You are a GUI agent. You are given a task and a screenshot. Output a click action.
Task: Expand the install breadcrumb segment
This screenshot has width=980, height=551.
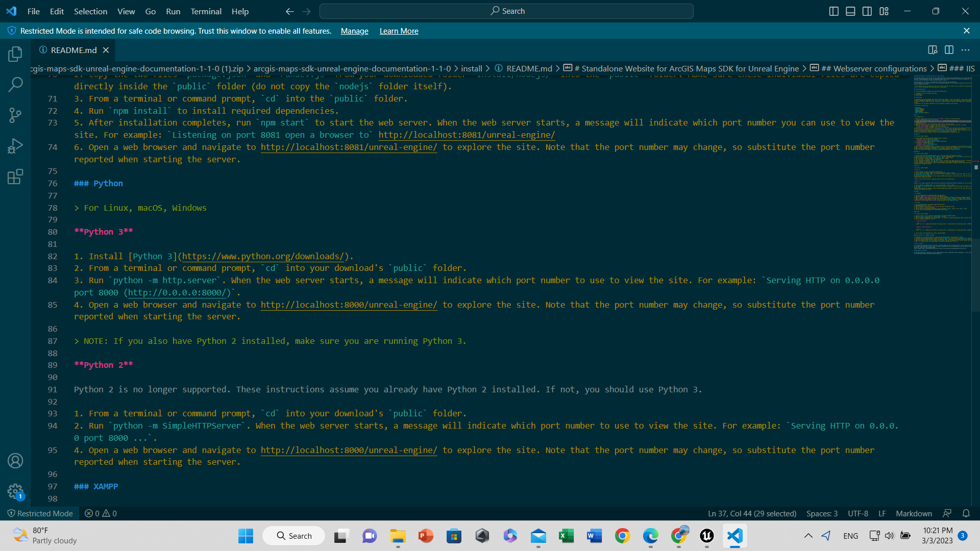click(x=472, y=68)
